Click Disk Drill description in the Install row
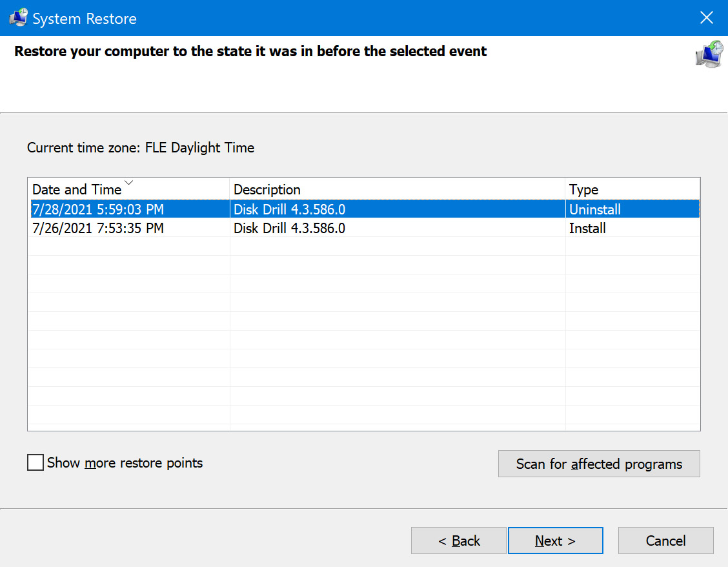 (x=289, y=228)
